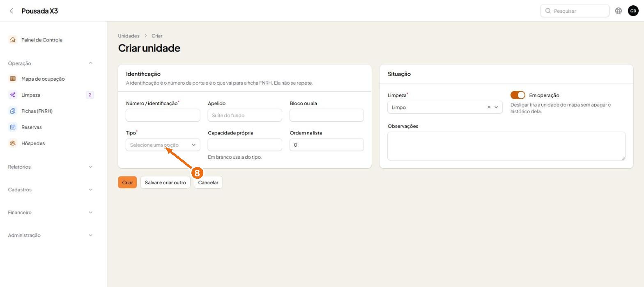This screenshot has height=287, width=644.
Task: Focus the Capacidade própria field
Action: pos(245,145)
